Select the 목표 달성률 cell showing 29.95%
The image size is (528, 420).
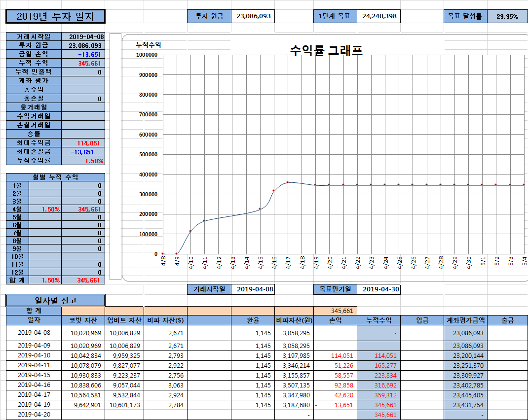(x=507, y=16)
